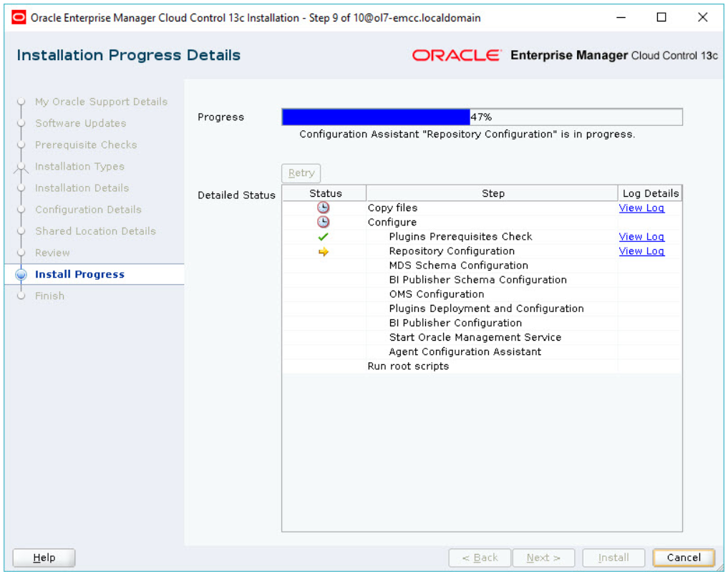Click the clock status icon for Configure
This screenshot has height=574, width=728.
tap(323, 222)
